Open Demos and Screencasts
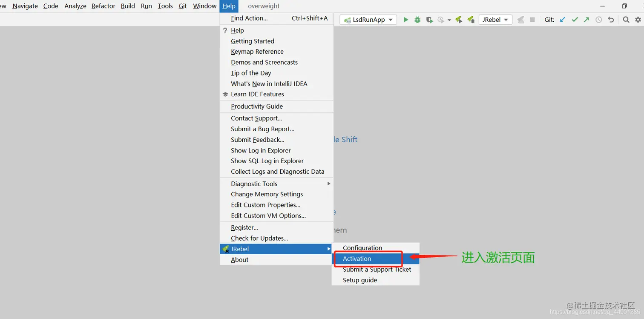 [x=276, y=62]
